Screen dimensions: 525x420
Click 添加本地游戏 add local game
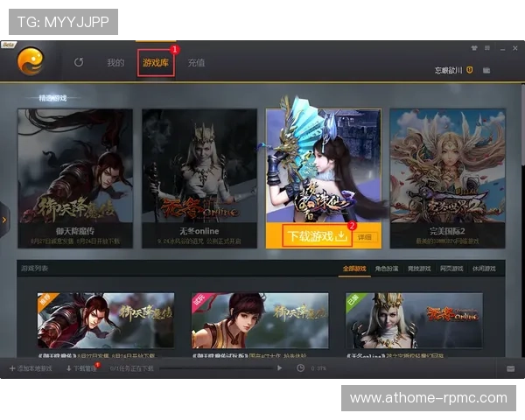tap(31, 368)
